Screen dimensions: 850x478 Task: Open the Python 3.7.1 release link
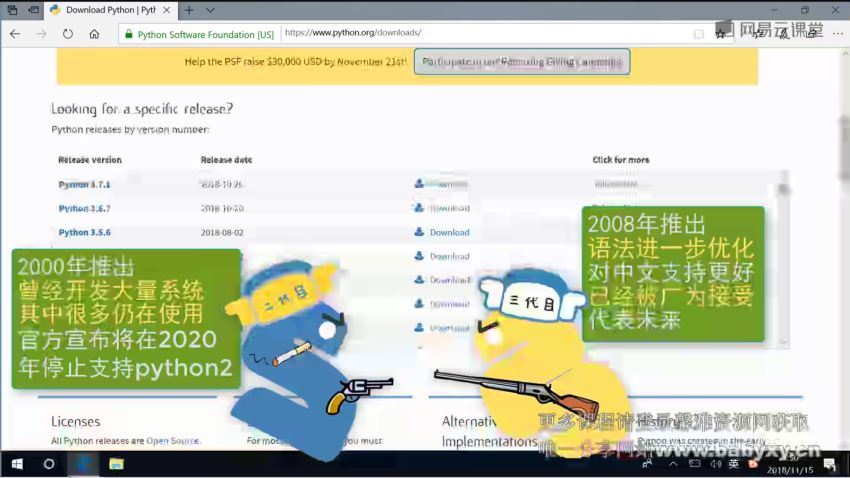84,185
